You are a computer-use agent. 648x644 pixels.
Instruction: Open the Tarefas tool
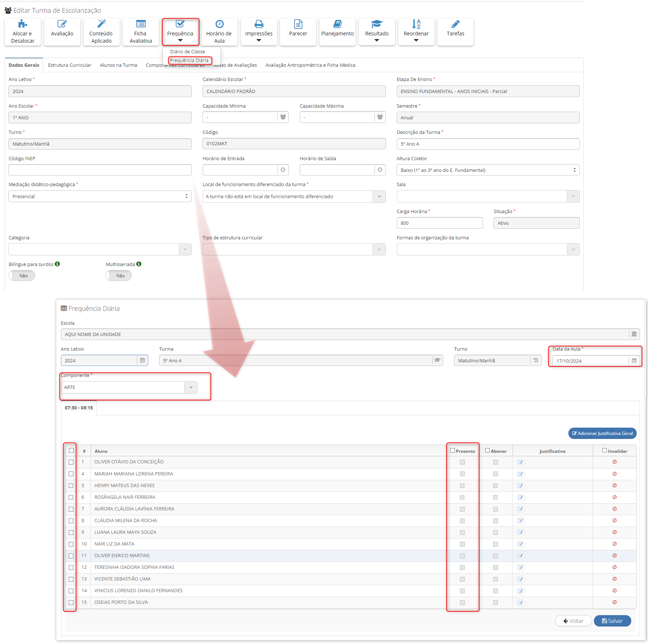[455, 32]
